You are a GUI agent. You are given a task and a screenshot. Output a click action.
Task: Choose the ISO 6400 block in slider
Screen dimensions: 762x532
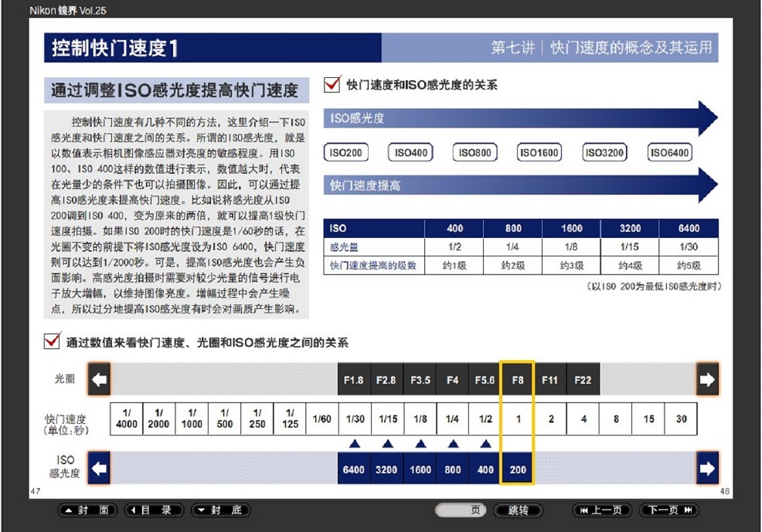click(x=353, y=469)
